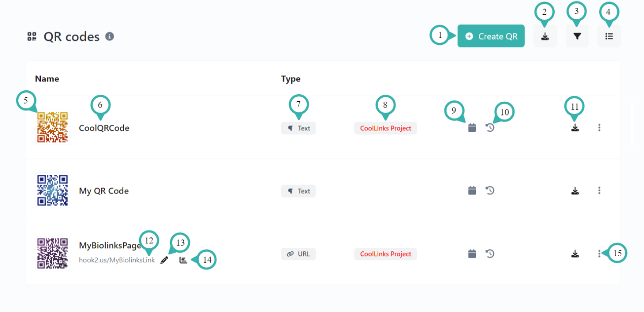
Task: Download the CoolQRCode QR image
Action: pyautogui.click(x=574, y=127)
